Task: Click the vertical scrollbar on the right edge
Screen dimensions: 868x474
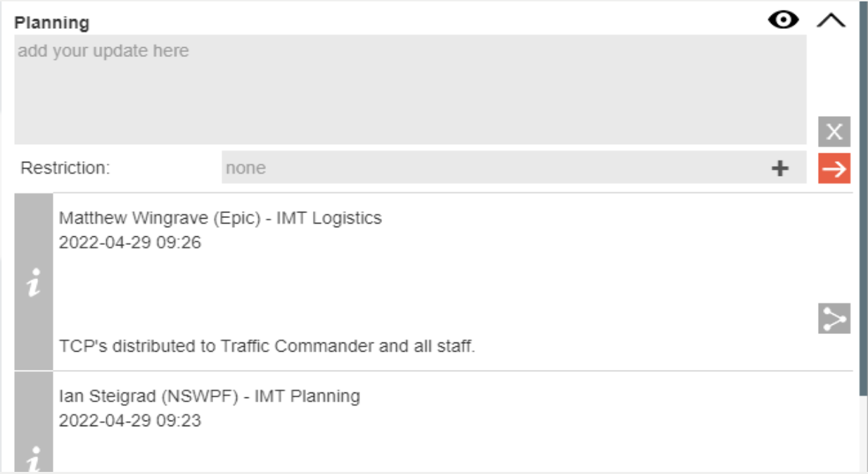Action: (863, 211)
